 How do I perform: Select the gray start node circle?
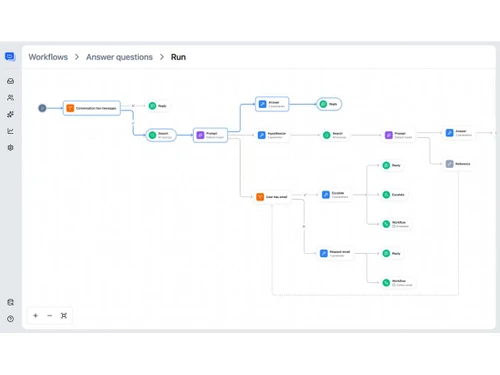[x=42, y=108]
